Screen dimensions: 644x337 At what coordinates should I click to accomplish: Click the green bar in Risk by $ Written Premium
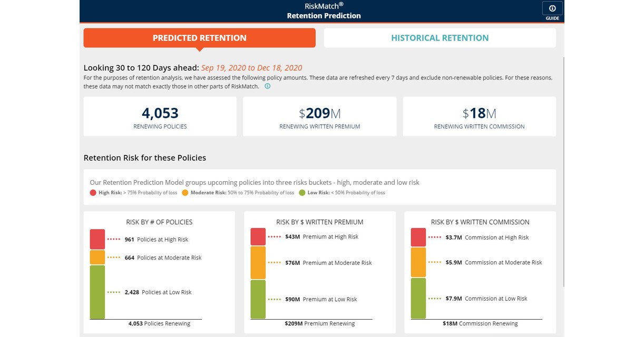coord(258,299)
